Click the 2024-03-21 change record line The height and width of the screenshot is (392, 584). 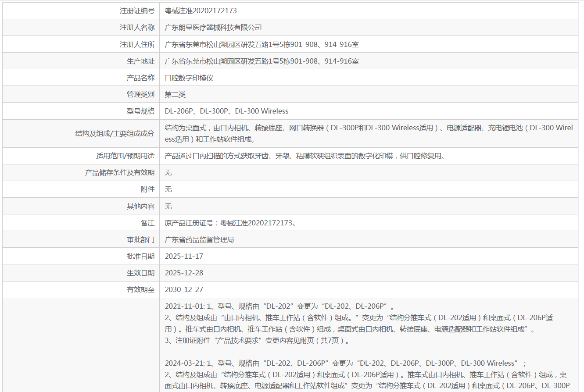point(345,363)
